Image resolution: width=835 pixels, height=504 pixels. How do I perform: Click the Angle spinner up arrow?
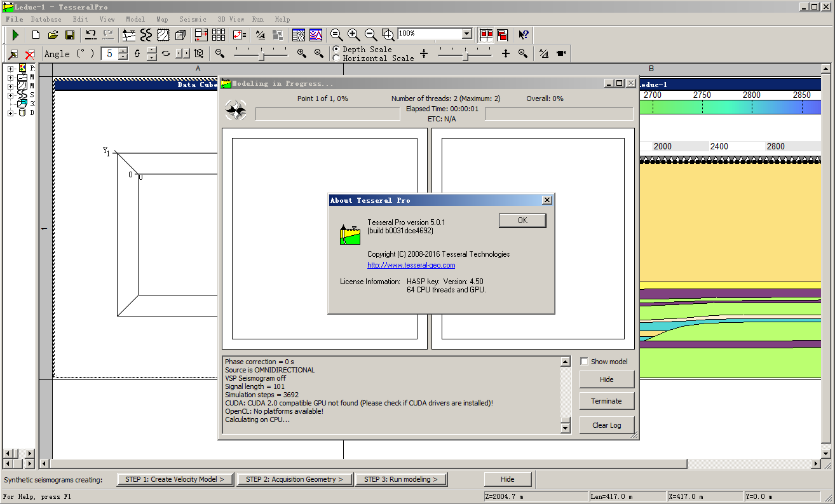tap(123, 50)
